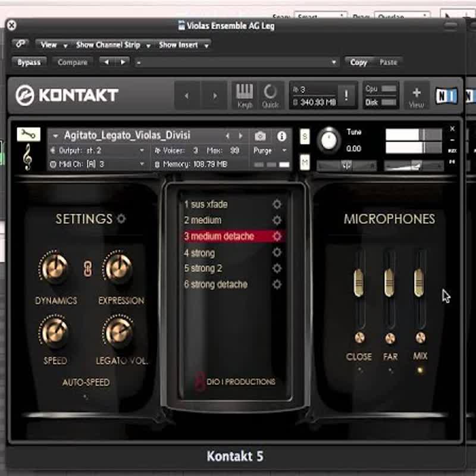
Task: Select 1 sus xfade articulation
Action: pos(206,204)
